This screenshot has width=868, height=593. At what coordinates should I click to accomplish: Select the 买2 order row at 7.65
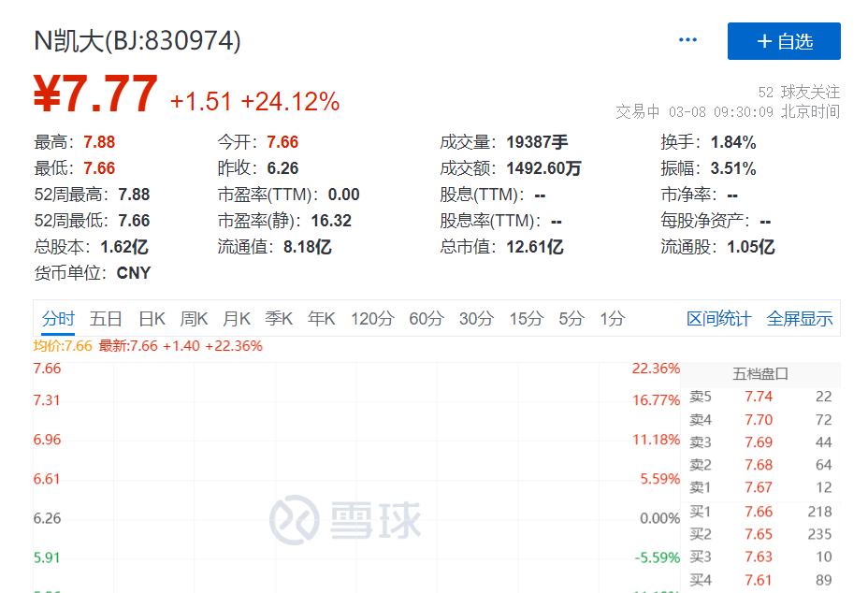[x=760, y=534]
